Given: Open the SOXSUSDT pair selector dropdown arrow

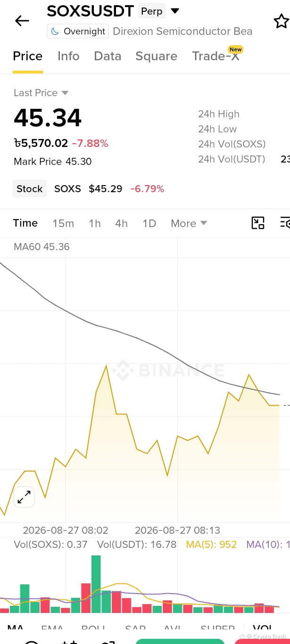Looking at the screenshot, I should tap(175, 11).
